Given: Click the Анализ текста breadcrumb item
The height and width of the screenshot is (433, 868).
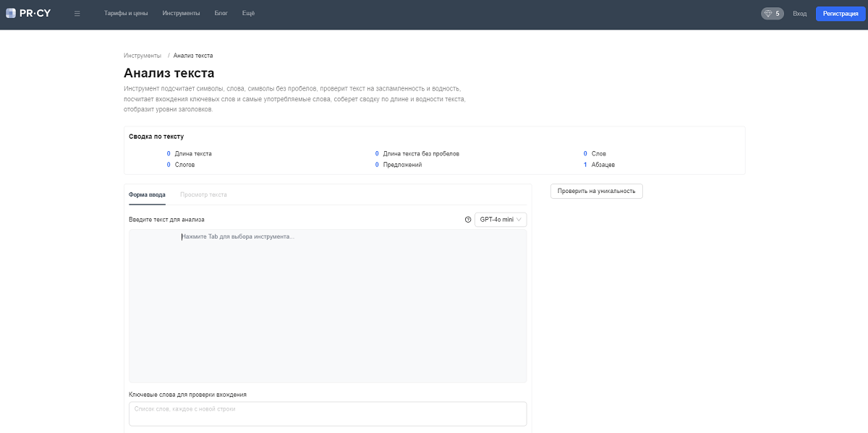Looking at the screenshot, I should [x=193, y=56].
